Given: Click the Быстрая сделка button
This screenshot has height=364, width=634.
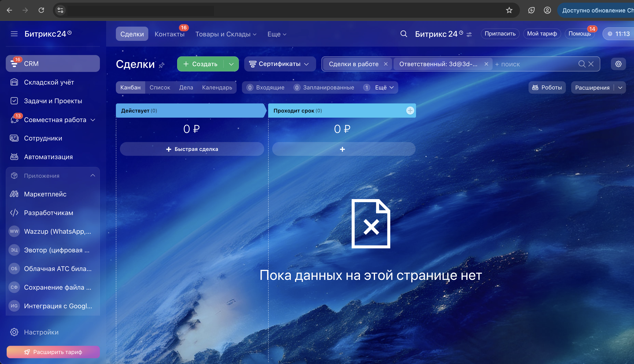Looking at the screenshot, I should click(x=192, y=149).
